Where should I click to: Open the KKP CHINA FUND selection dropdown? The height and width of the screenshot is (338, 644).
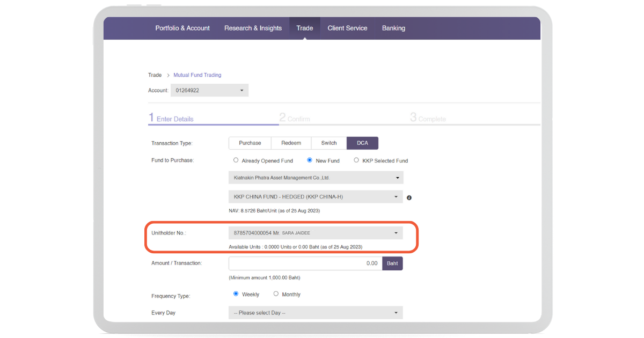[x=316, y=197]
